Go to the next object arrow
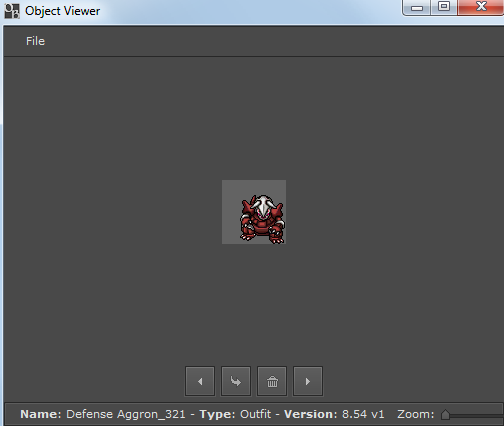504x427 pixels. [308, 381]
